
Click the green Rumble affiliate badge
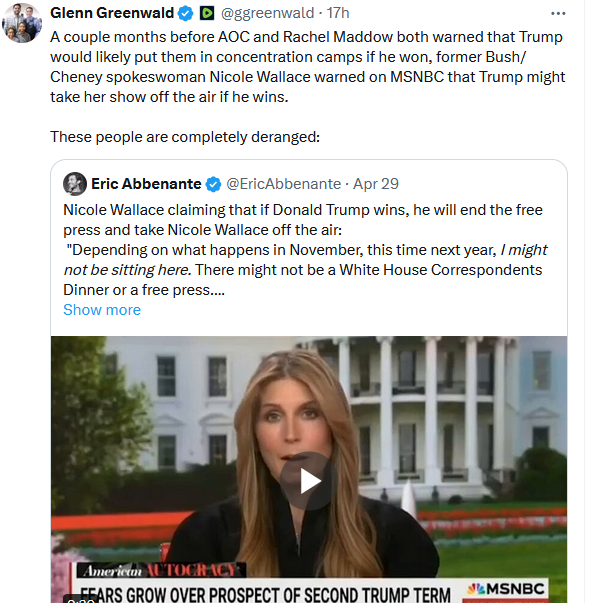207,13
